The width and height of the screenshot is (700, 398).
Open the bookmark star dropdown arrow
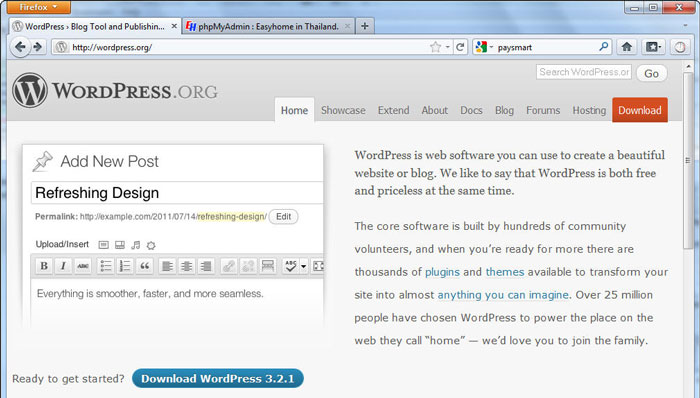pyautogui.click(x=448, y=47)
